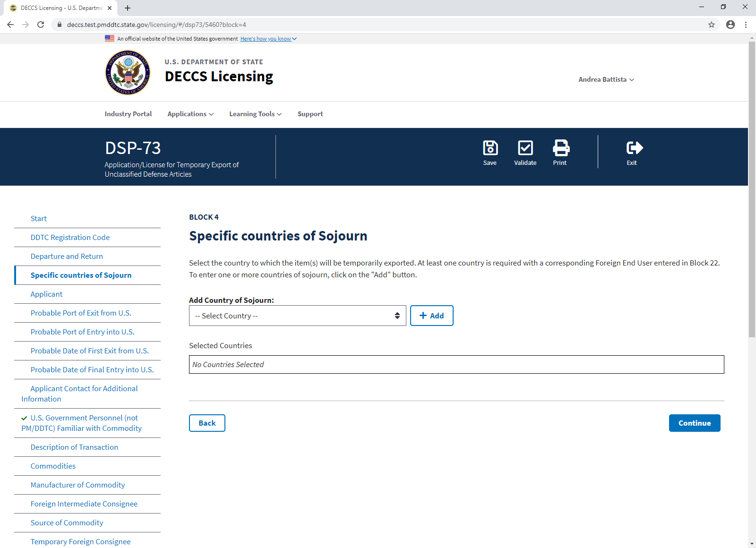
Task: Click the Validate checkmark icon
Action: (525, 148)
